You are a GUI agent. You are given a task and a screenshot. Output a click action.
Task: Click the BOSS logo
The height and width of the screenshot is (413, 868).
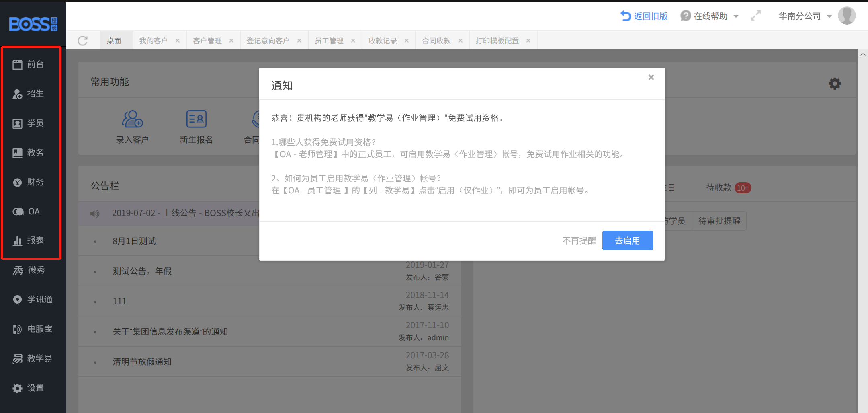click(x=33, y=24)
